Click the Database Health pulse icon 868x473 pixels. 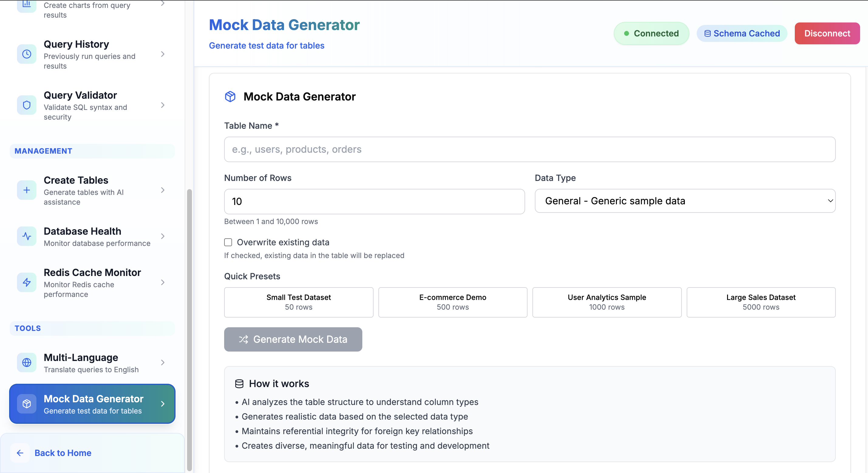pos(27,236)
